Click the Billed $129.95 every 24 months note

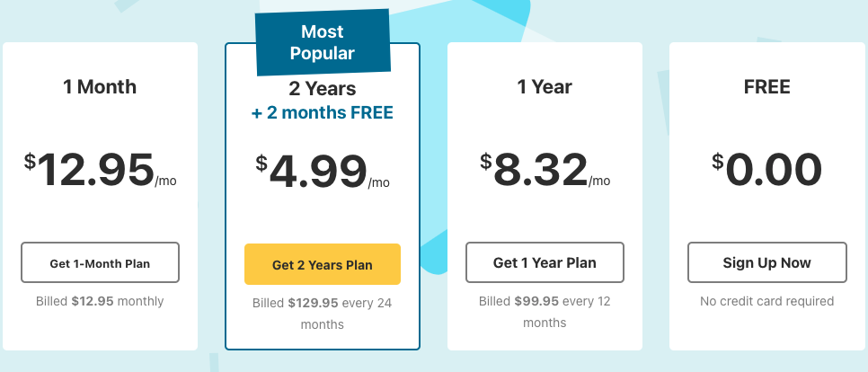click(x=323, y=314)
